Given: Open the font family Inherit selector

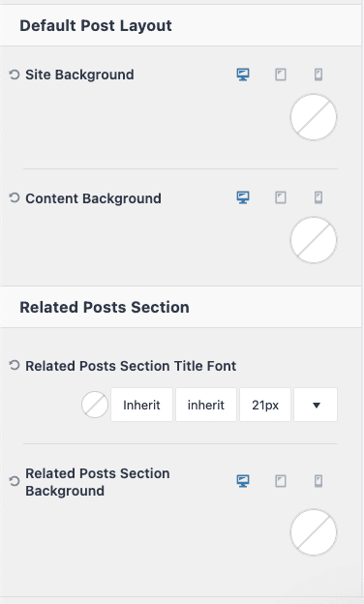Looking at the screenshot, I should (x=141, y=405).
